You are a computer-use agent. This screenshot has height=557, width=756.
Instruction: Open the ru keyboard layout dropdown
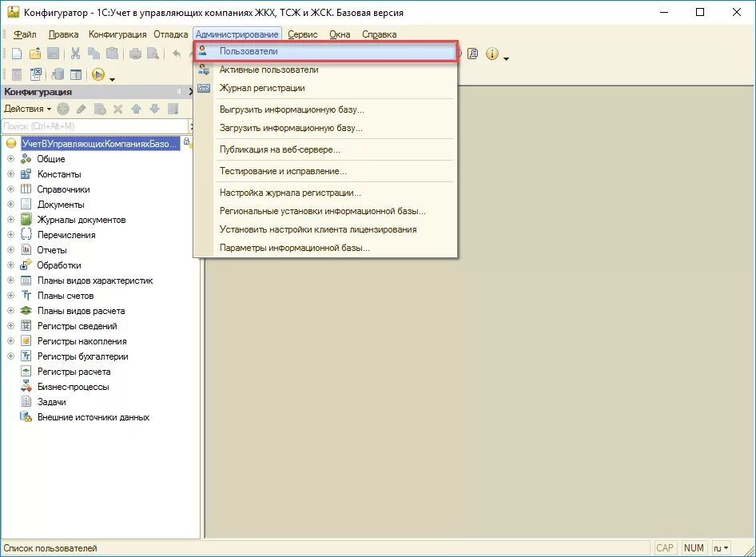[721, 548]
